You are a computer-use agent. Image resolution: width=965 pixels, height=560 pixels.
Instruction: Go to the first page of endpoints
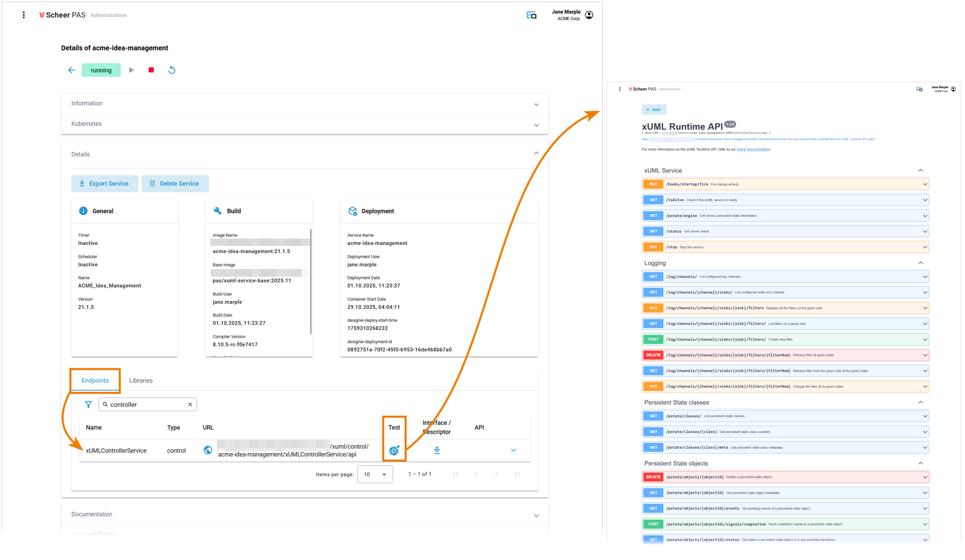[455, 475]
